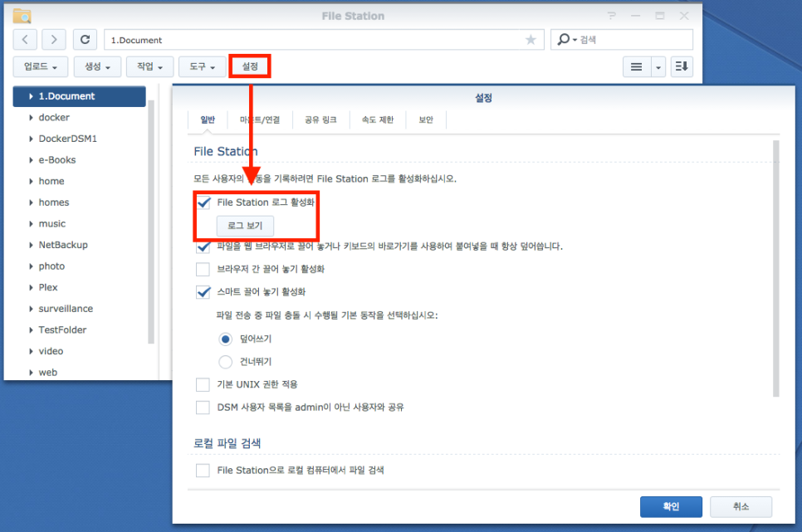Viewport: 802px width, 532px height.
Task: Expand the home folder arrow
Action: tap(32, 181)
